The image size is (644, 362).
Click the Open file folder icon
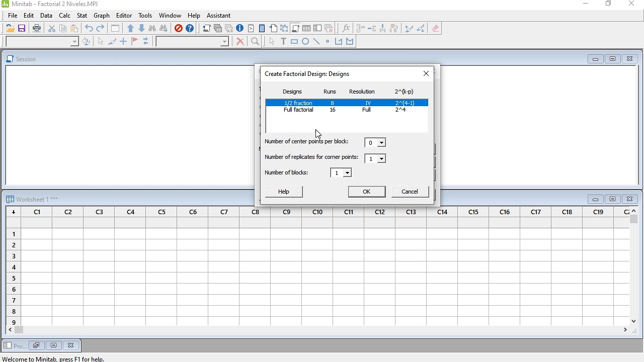tap(10, 29)
